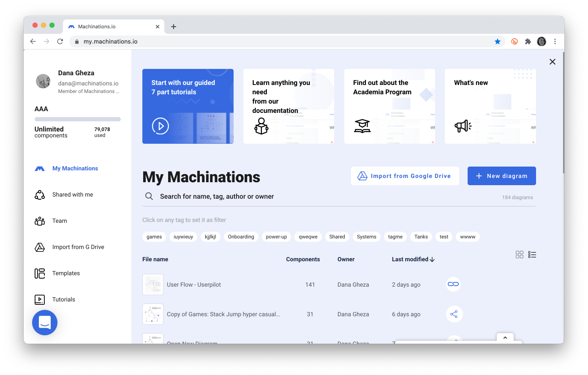Open the documentation card

pos(289,106)
